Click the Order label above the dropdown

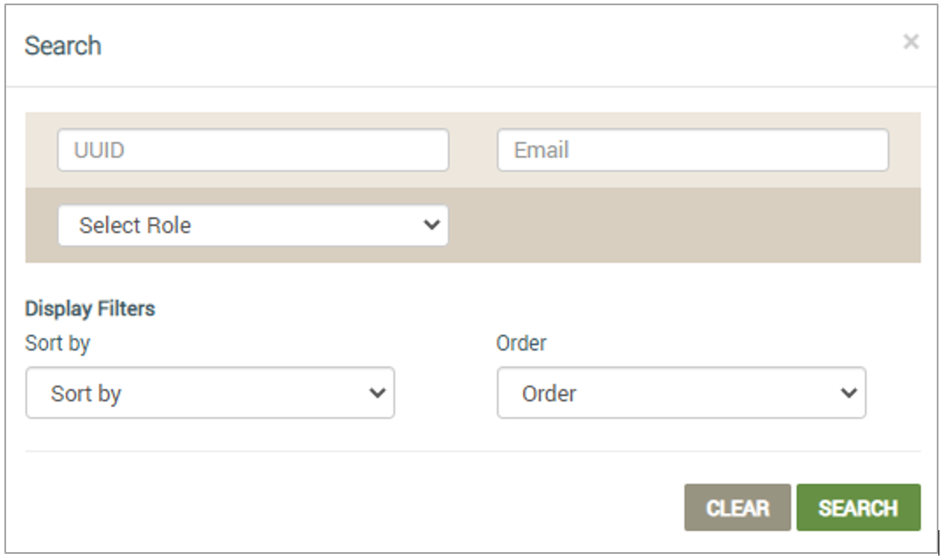click(521, 343)
